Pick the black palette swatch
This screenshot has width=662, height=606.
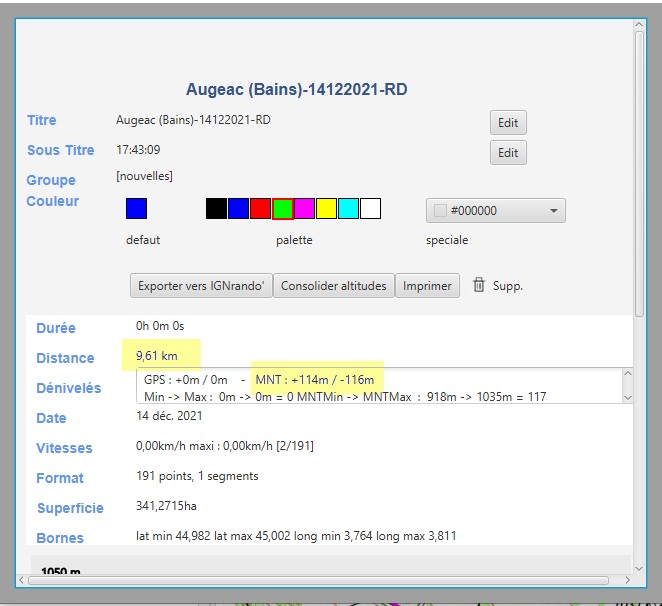click(216, 209)
